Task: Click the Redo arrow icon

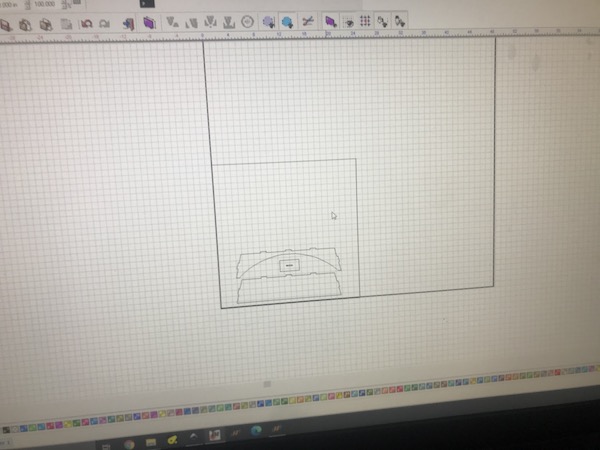Action: click(x=104, y=24)
